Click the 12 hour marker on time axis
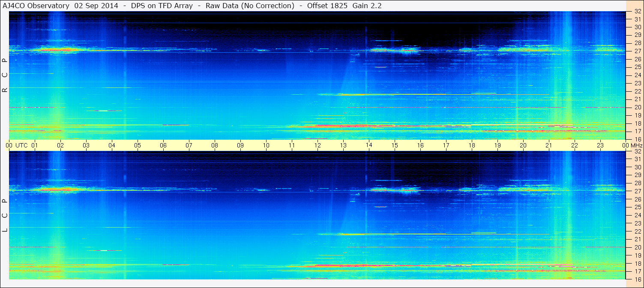644x288 pixels. pyautogui.click(x=318, y=145)
